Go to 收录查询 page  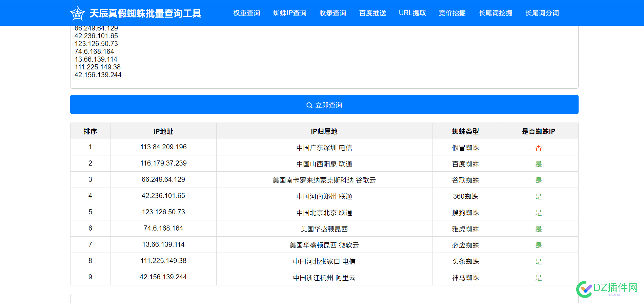tap(333, 13)
